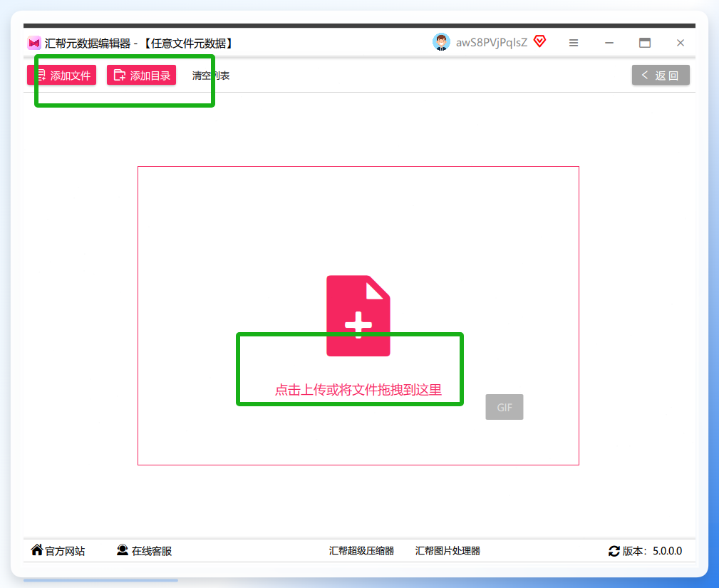
Task: Close the 汇帮元数据编辑器 window
Action: [x=680, y=43]
